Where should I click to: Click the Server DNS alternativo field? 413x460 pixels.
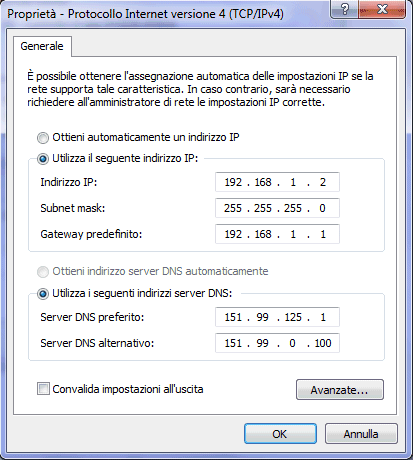coord(277,343)
